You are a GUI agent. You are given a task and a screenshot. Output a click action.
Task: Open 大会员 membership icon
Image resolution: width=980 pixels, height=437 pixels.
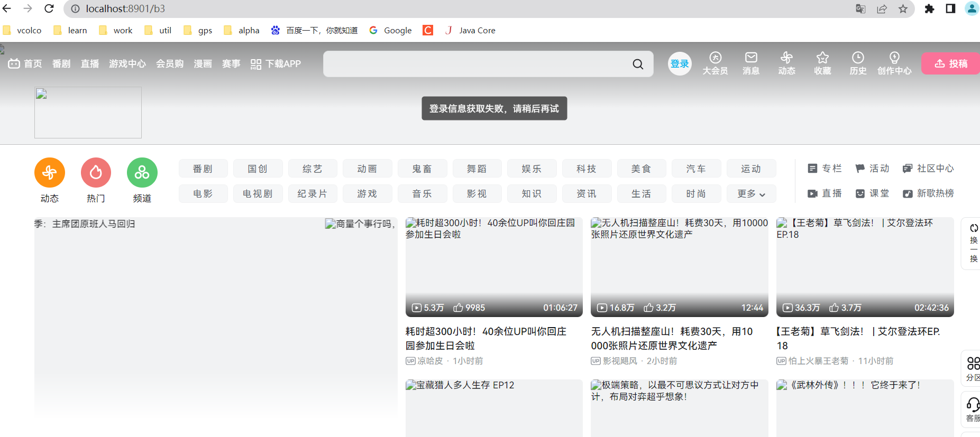coord(715,58)
